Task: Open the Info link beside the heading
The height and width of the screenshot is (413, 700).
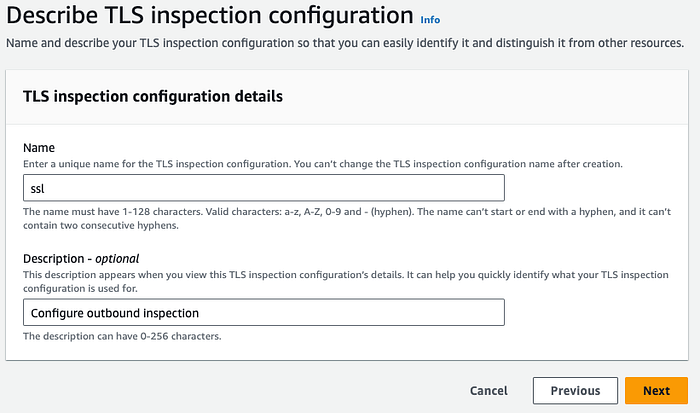Action: 430,19
